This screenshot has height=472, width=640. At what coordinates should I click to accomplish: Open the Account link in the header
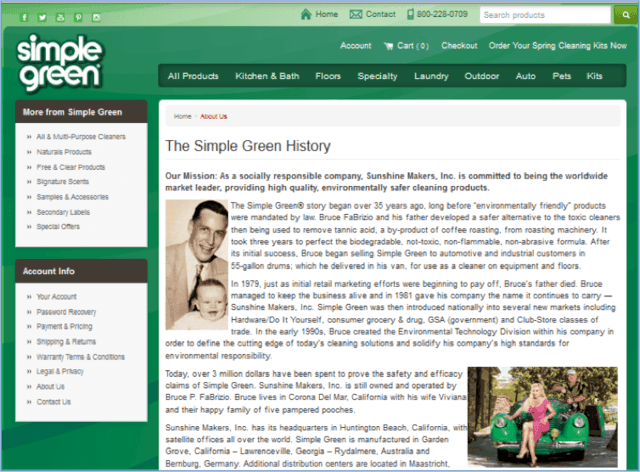pyautogui.click(x=356, y=46)
